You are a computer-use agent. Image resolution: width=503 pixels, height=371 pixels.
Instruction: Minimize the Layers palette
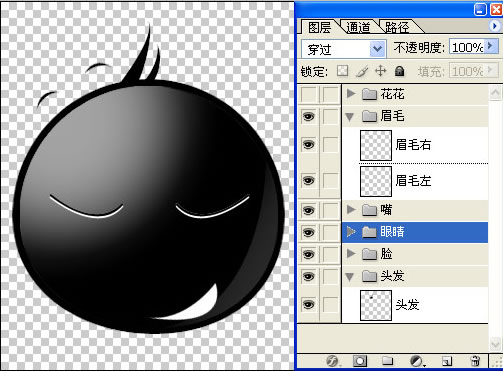tap(480, 9)
